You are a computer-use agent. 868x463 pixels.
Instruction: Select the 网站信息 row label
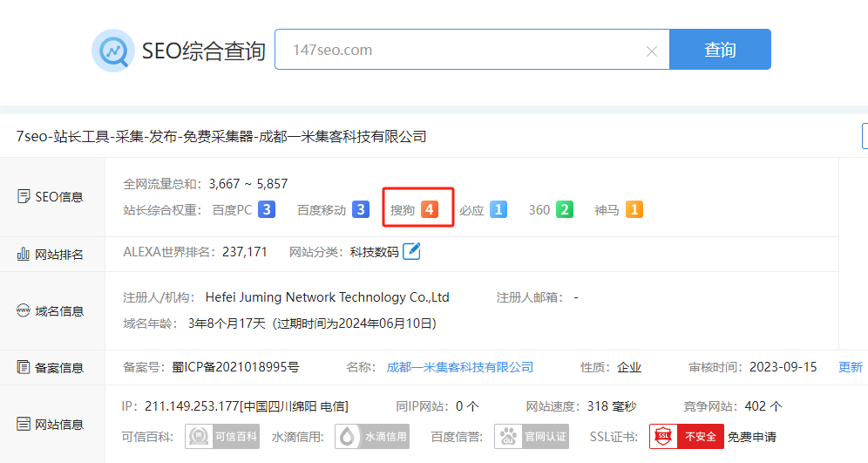click(59, 425)
